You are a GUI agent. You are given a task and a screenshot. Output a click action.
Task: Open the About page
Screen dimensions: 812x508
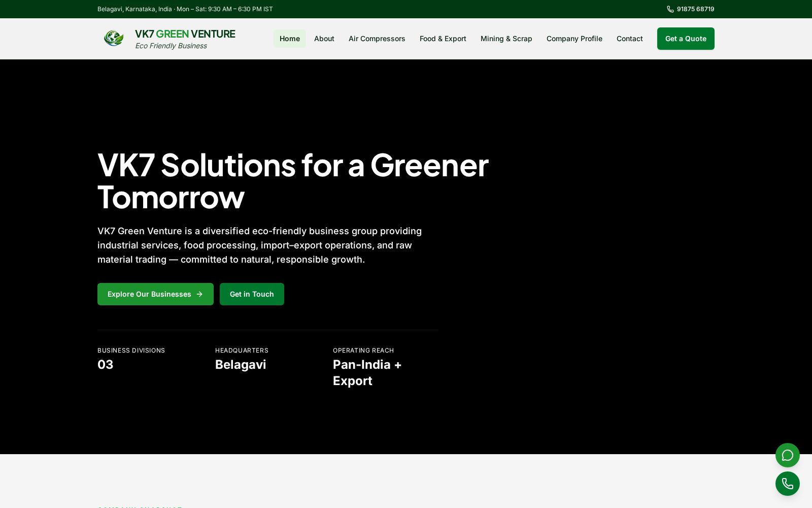(x=324, y=39)
